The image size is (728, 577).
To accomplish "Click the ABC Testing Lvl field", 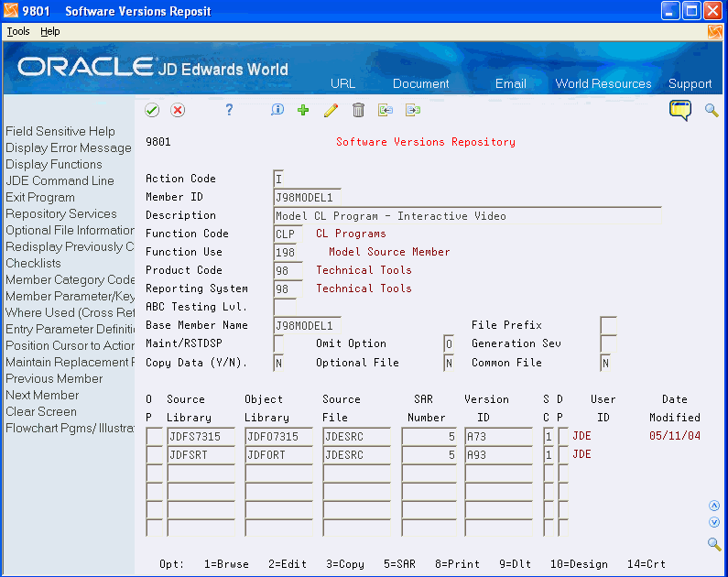I will tap(285, 308).
